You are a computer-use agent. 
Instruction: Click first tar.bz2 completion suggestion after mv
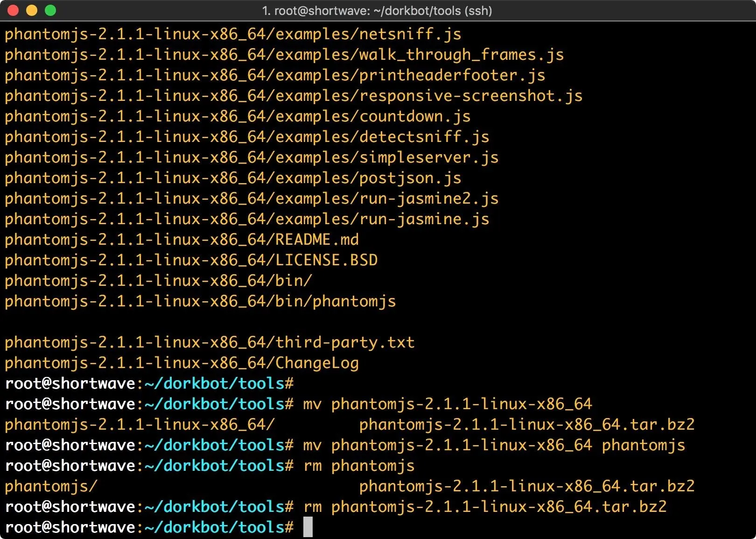coord(527,425)
